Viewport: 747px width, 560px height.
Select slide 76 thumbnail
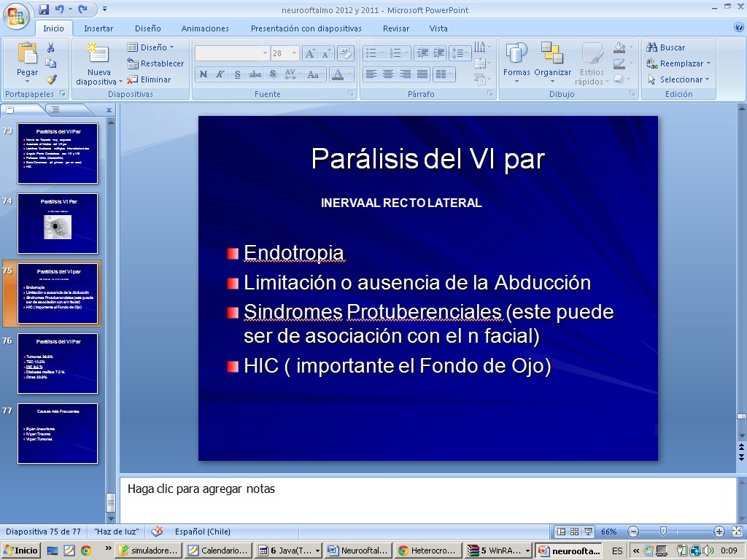coord(58,363)
